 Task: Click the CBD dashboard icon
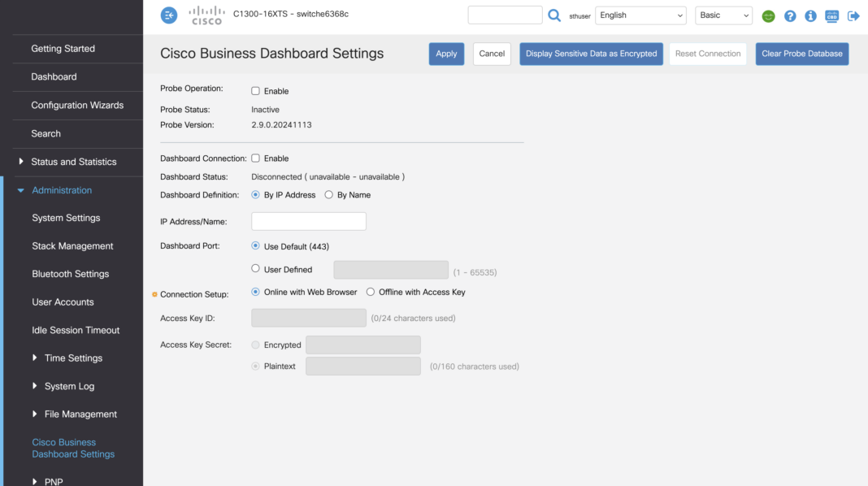831,16
